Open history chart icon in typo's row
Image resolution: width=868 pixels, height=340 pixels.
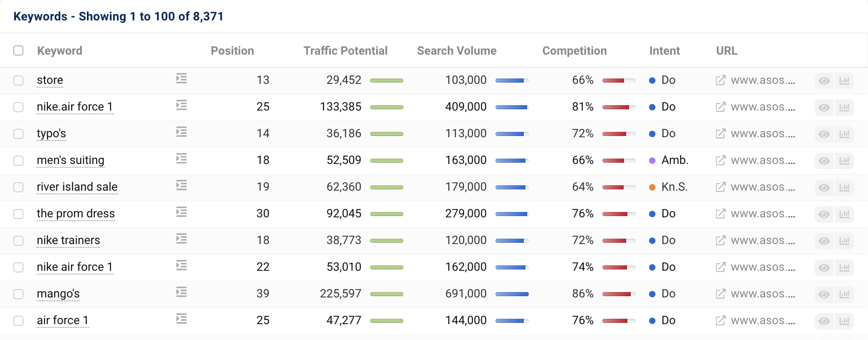click(x=844, y=134)
